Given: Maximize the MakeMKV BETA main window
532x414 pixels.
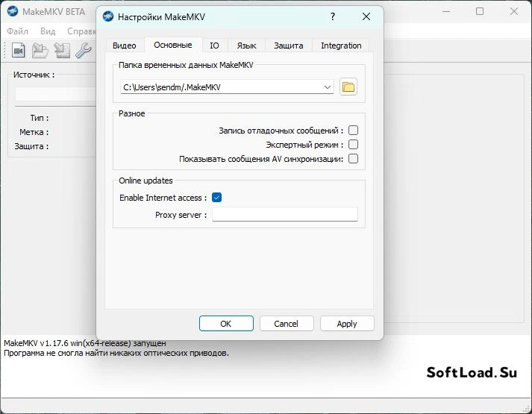Looking at the screenshot, I should [480, 11].
